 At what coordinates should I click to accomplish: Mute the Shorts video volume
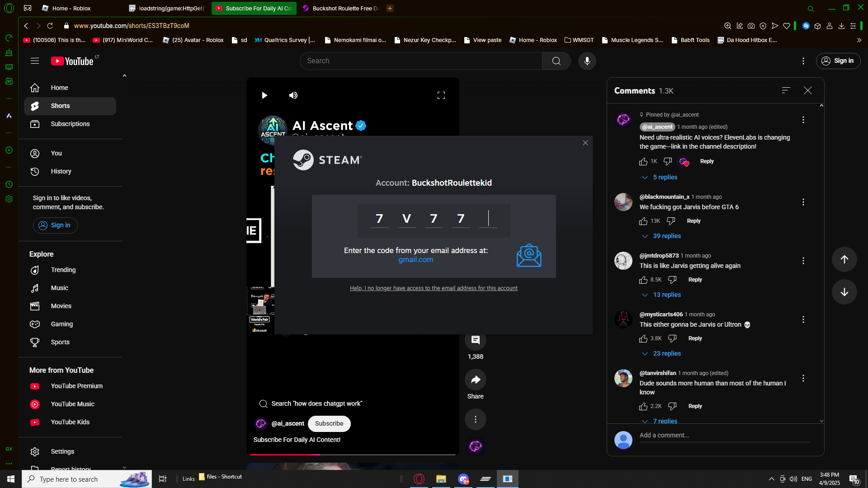[x=293, y=95]
